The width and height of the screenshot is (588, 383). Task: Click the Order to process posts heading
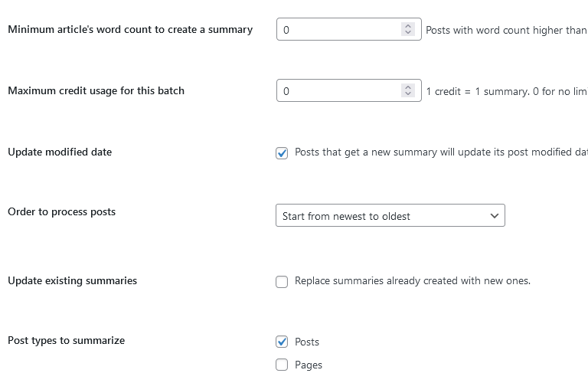(61, 212)
